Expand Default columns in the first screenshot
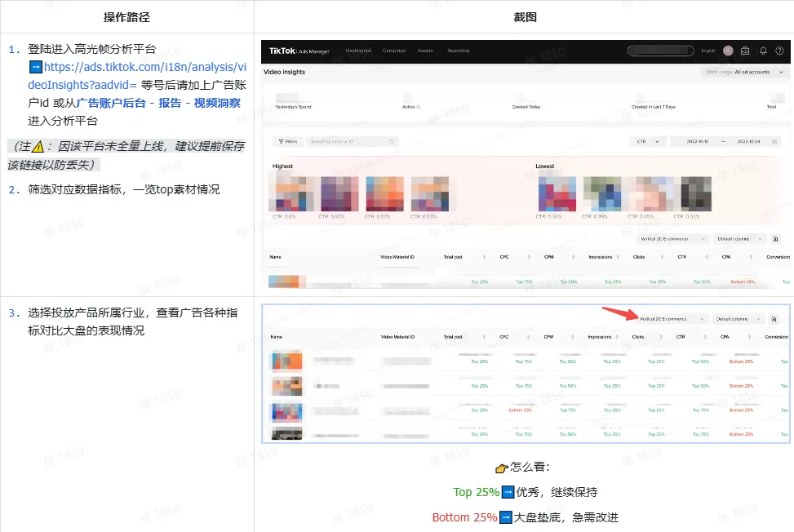The image size is (794, 532). point(740,239)
